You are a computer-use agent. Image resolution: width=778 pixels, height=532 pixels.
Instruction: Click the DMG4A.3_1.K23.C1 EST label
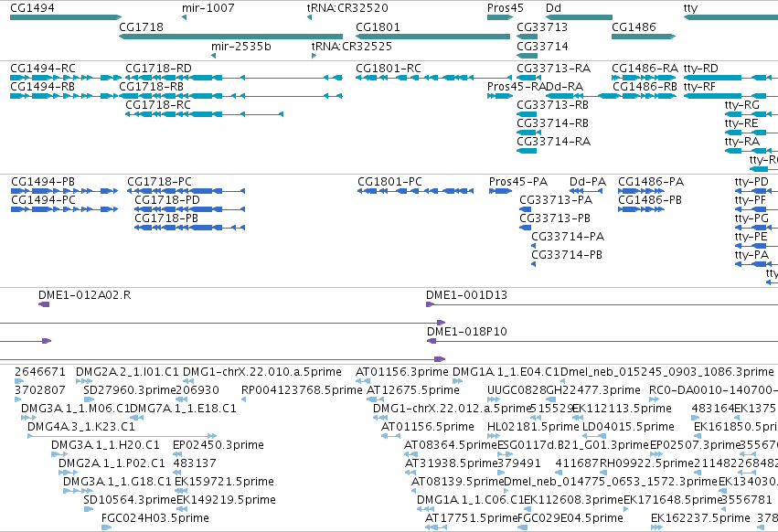pyautogui.click(x=80, y=426)
